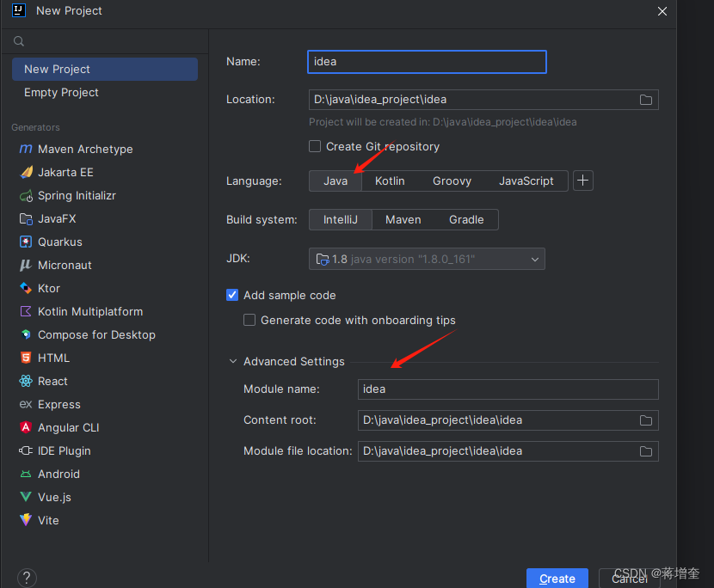
Task: Focus the project Name field
Action: click(x=428, y=62)
